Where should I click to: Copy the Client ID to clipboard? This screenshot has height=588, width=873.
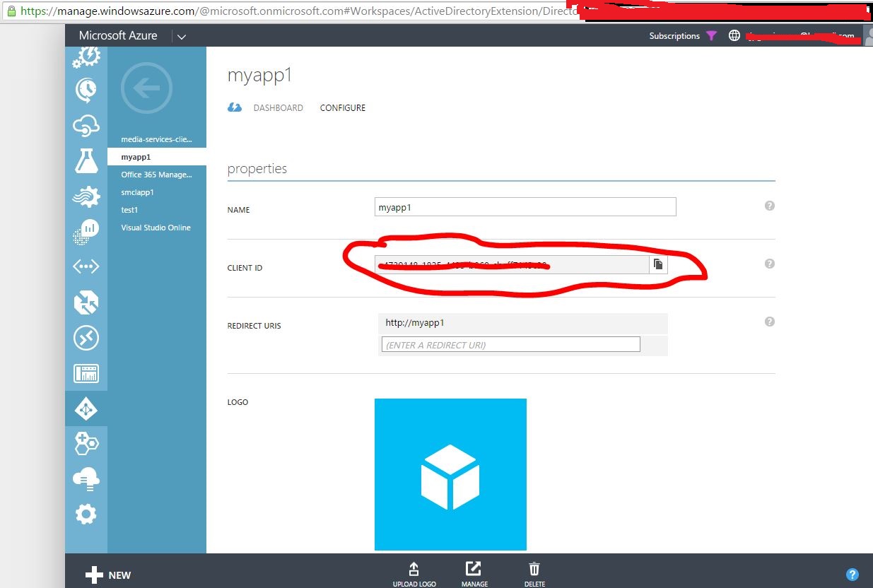click(x=658, y=264)
